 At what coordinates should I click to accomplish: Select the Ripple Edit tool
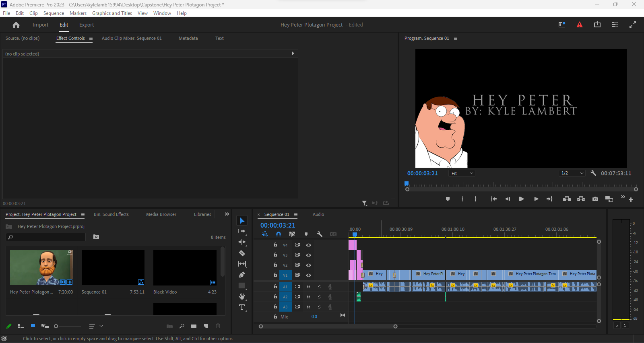point(242,242)
